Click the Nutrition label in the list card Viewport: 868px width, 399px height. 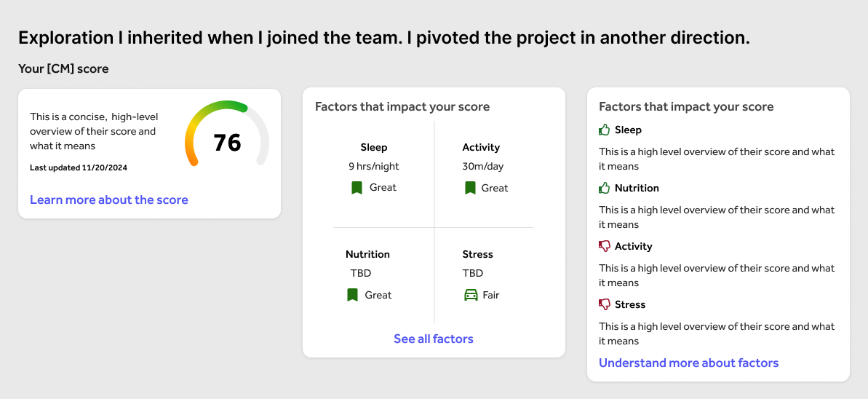point(637,188)
